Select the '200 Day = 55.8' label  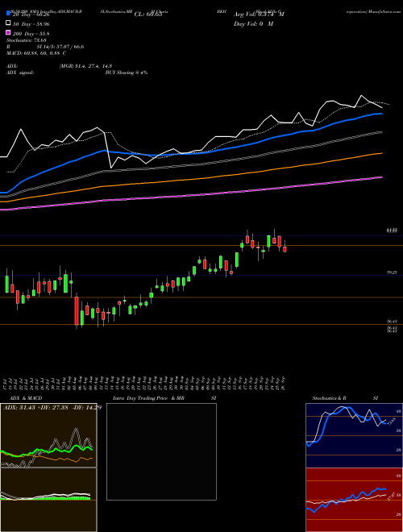31,34
